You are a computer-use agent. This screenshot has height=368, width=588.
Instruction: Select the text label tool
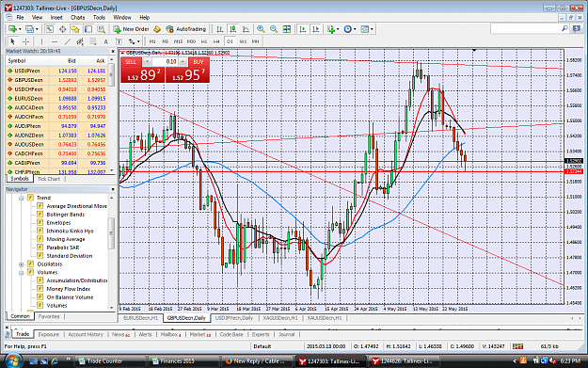[x=119, y=41]
